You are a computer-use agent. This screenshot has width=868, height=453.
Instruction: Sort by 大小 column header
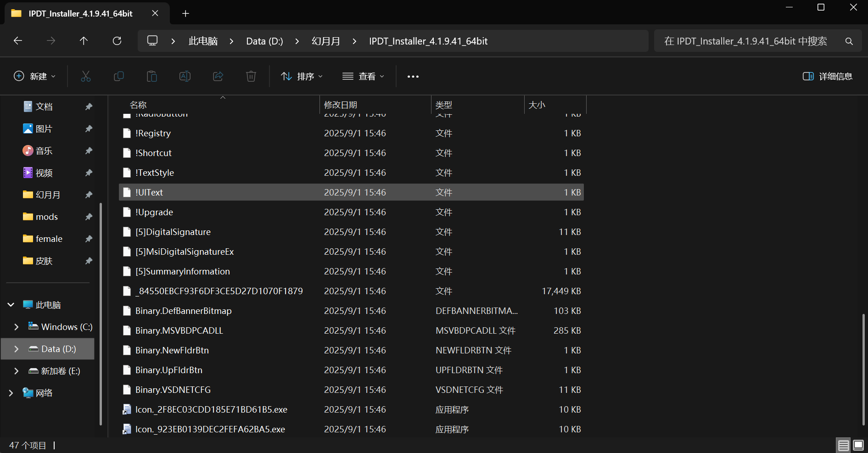pos(537,105)
